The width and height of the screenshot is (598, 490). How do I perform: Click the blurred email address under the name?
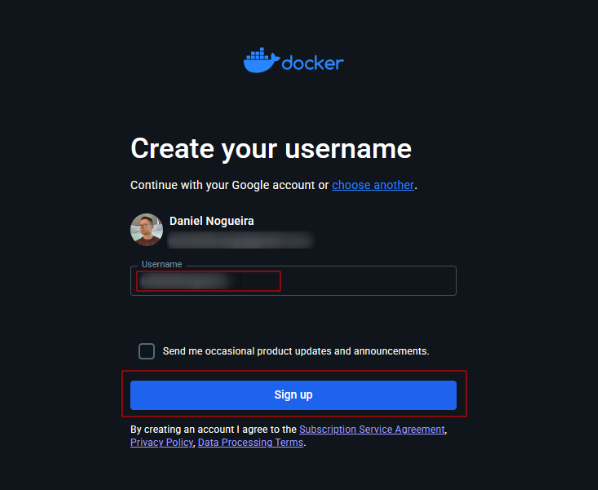pos(240,240)
